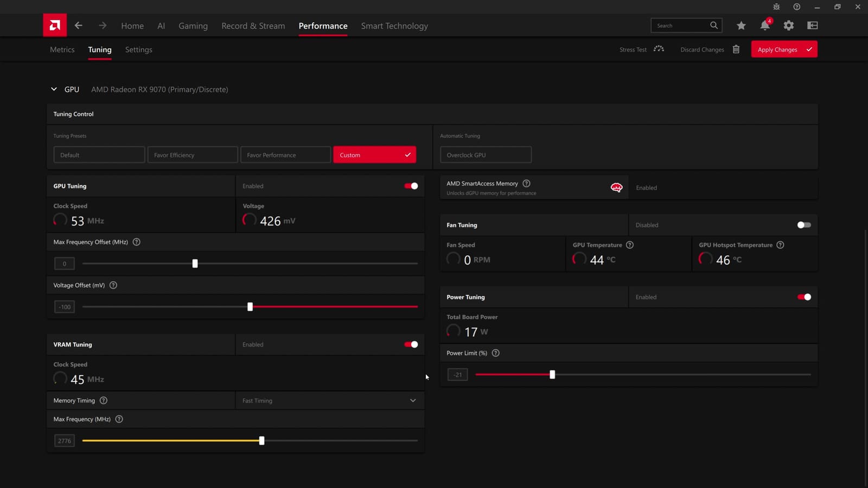Toggle the sidebar panel icon

pyautogui.click(x=812, y=25)
